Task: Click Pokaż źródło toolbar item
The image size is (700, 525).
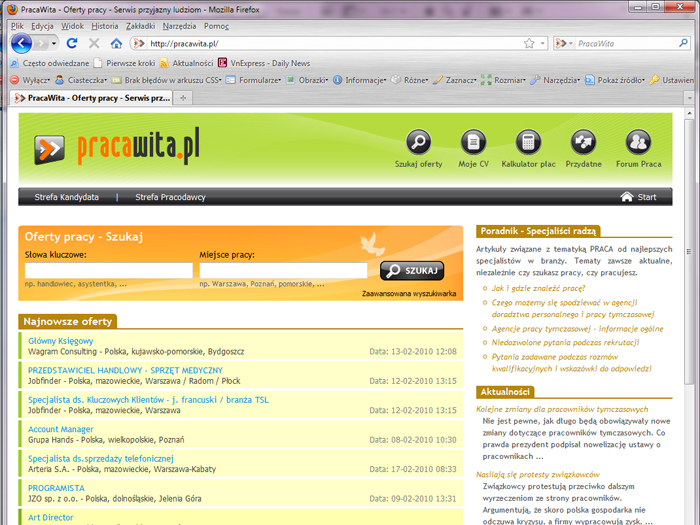Action: 615,80
